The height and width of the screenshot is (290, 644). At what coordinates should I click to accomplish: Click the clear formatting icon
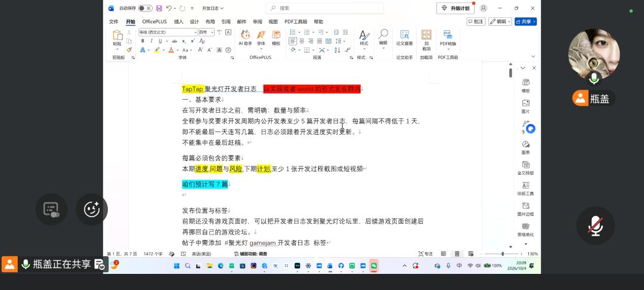point(202,41)
